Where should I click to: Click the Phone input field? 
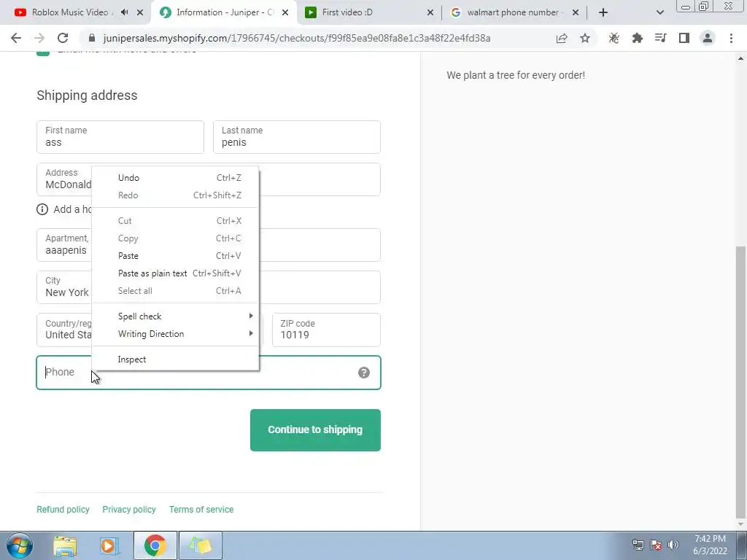[208, 373]
